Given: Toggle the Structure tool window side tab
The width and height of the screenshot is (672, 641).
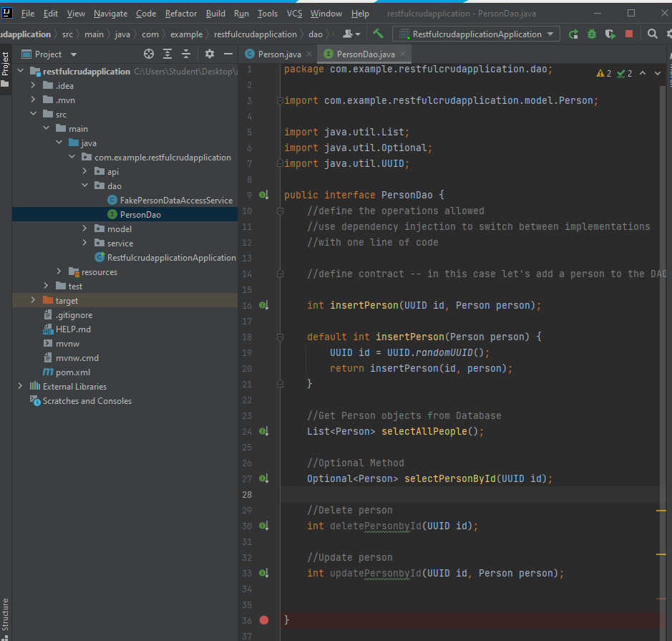Looking at the screenshot, I should click(x=6, y=618).
